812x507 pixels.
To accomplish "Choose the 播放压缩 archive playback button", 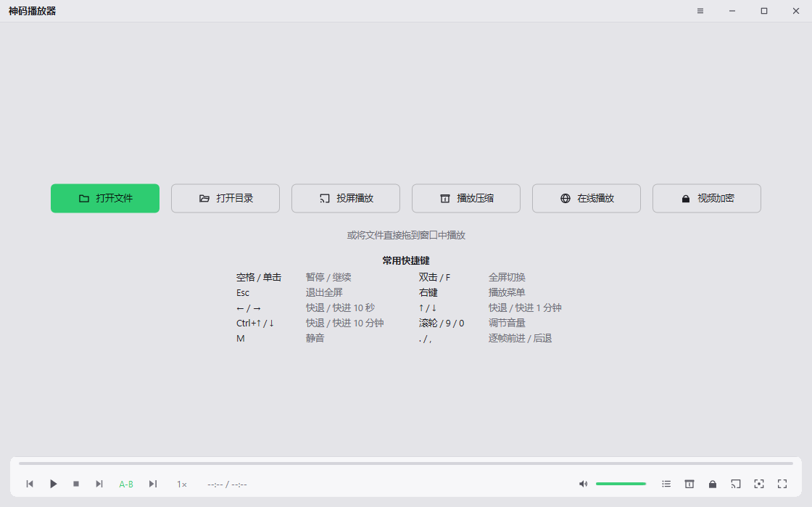I will [466, 198].
